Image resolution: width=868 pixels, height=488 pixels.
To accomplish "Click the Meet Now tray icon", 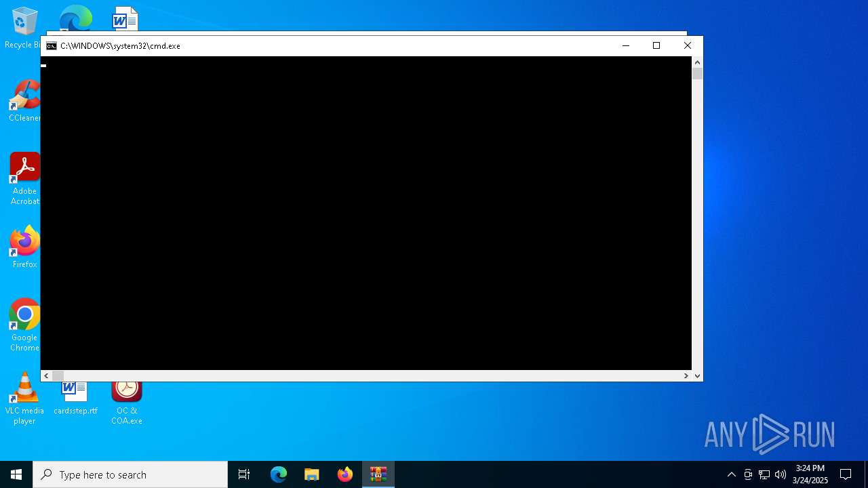I will click(x=748, y=474).
